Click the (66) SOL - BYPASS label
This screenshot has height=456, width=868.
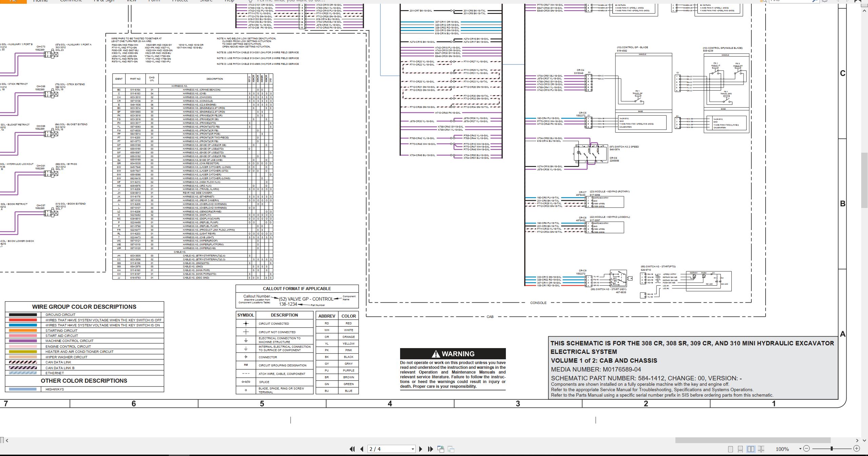point(66,164)
